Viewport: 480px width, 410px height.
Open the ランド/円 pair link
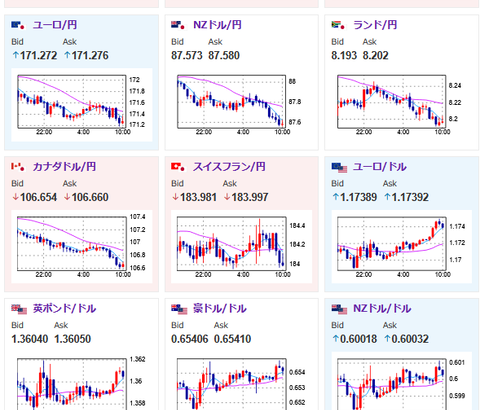point(375,25)
